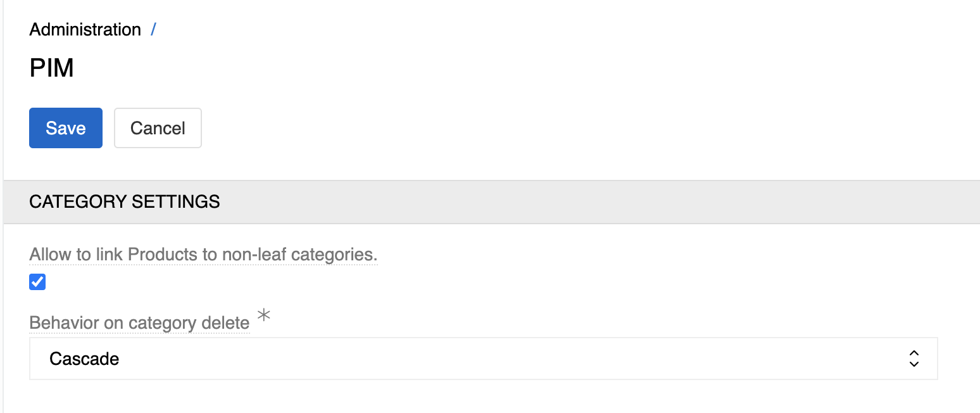Image resolution: width=980 pixels, height=413 pixels.
Task: Click the 'Behavior on category delete' label
Action: click(139, 323)
